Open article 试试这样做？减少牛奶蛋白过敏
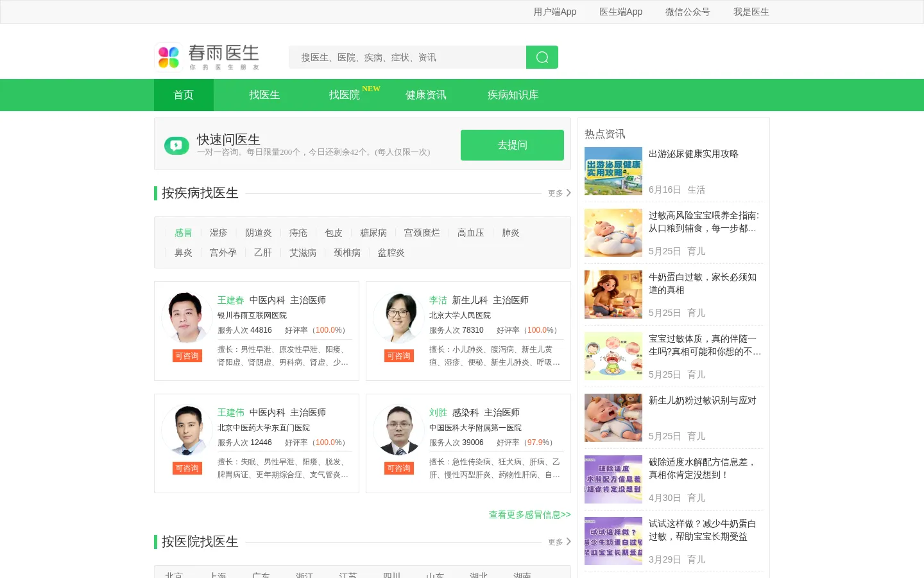Viewport: 924px width, 578px height. (703, 530)
